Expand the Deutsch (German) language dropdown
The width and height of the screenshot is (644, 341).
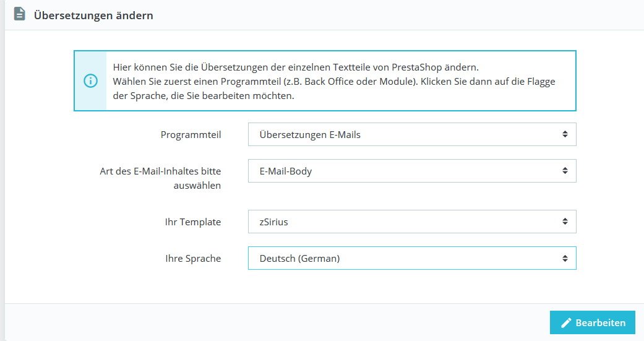tap(411, 259)
